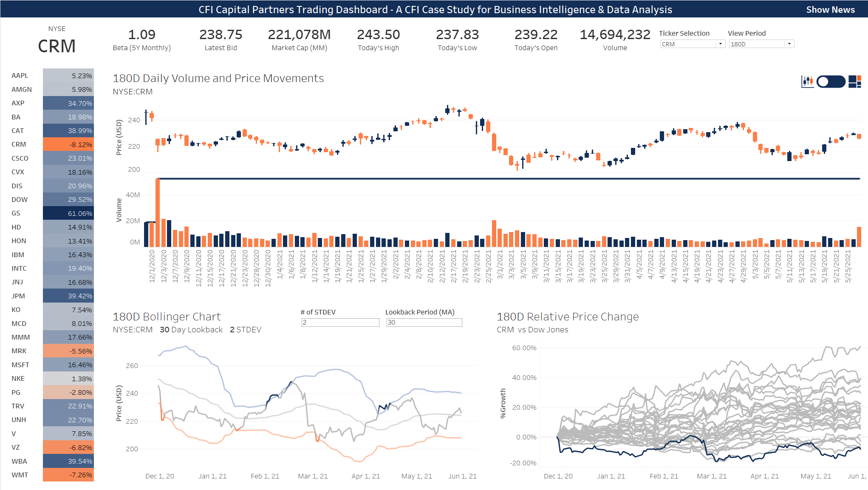Select GS in the ticker list
Image resolution: width=868 pixels, height=490 pixels.
[16, 213]
